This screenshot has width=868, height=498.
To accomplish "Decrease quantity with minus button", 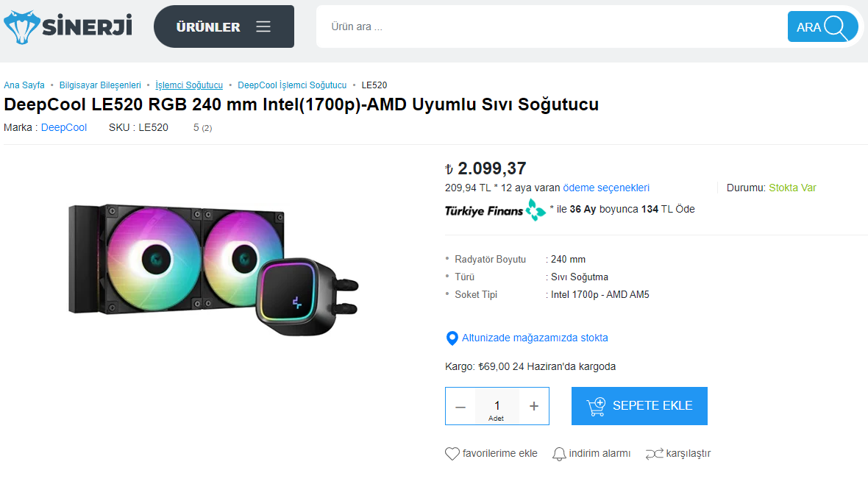I will point(460,406).
